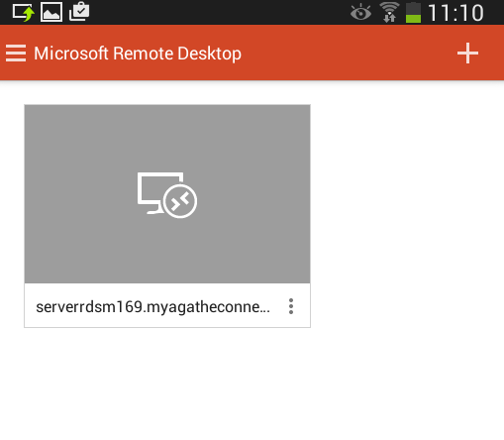Open the three-dot overflow menu on serverrdsm169 card

[291, 306]
